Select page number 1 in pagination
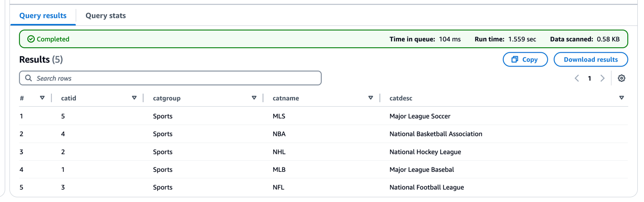The width and height of the screenshot is (644, 202). click(589, 78)
